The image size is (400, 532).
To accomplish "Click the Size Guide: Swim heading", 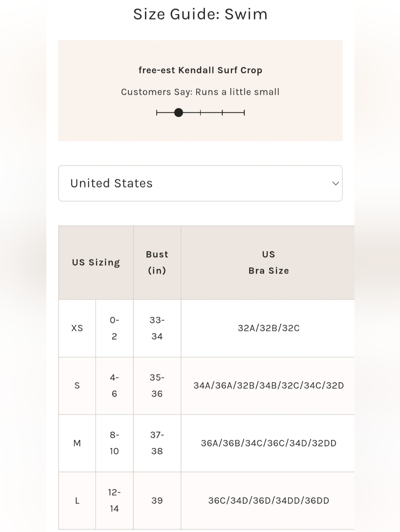I will pyautogui.click(x=200, y=14).
